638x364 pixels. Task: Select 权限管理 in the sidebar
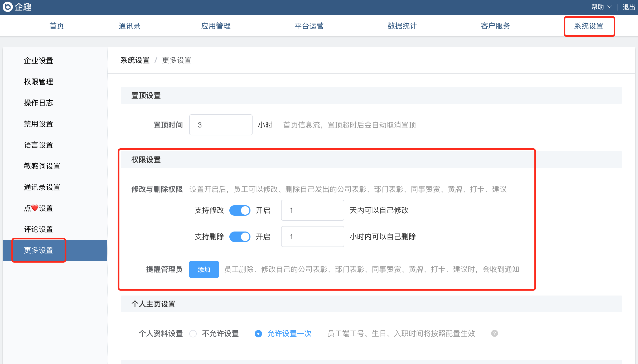click(38, 82)
